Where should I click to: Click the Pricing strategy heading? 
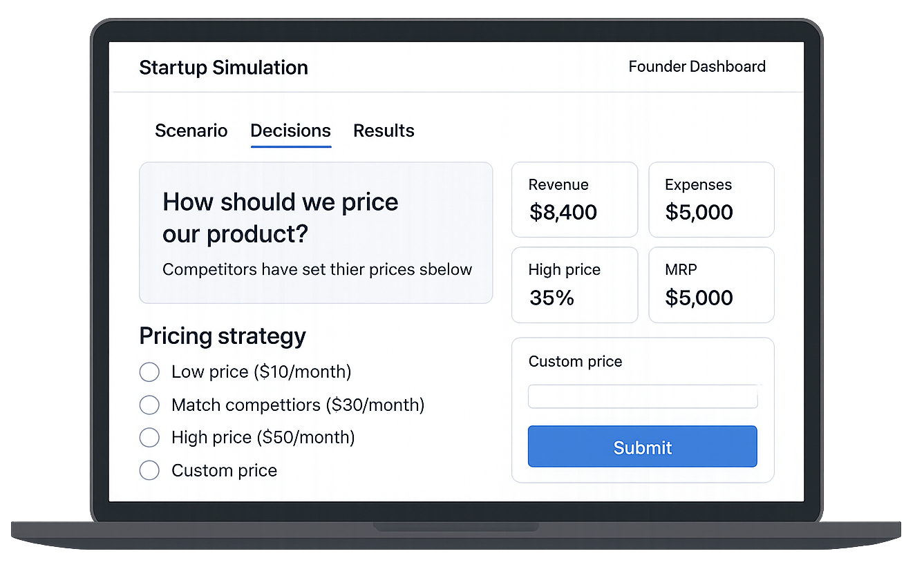[x=223, y=336]
